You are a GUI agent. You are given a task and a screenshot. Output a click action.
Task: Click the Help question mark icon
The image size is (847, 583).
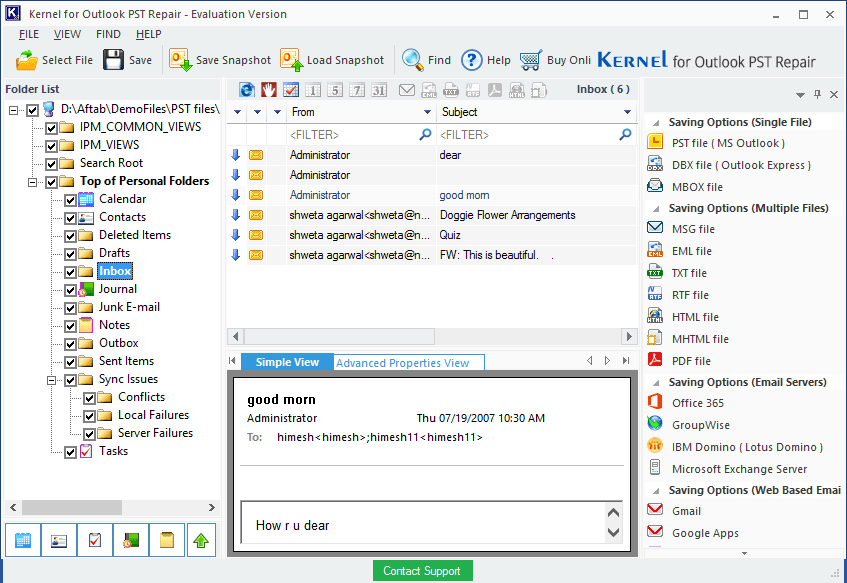(x=472, y=60)
